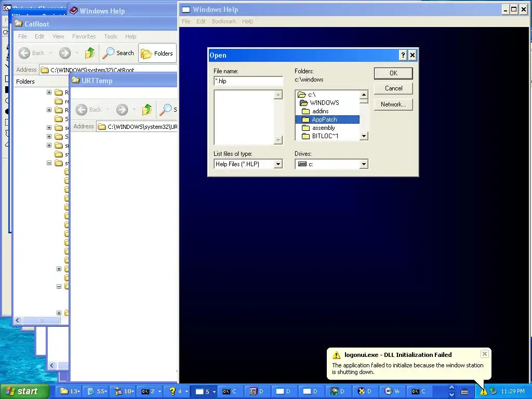
Task: Click the Network... button
Action: (x=393, y=104)
